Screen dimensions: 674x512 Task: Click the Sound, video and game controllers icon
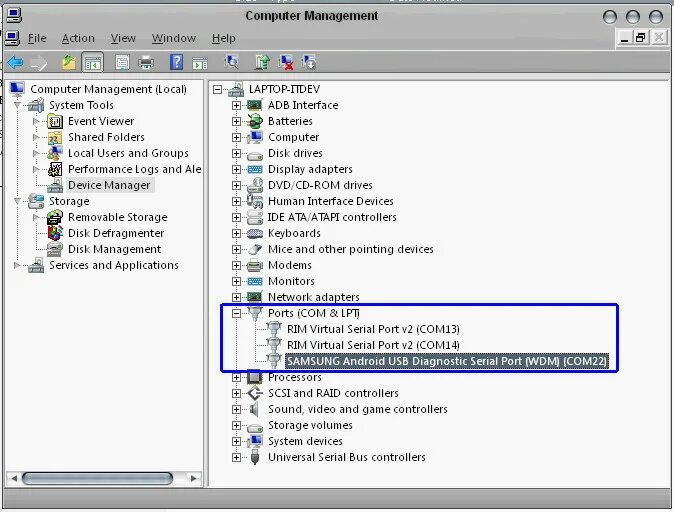(x=255, y=409)
